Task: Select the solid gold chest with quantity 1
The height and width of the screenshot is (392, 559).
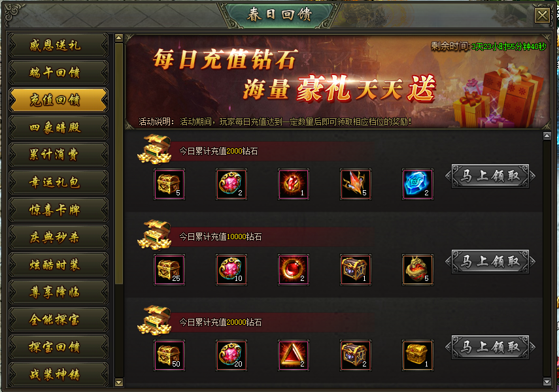Action: point(418,355)
